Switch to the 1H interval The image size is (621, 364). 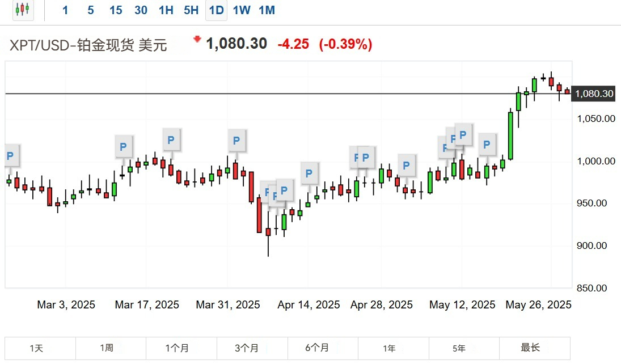(166, 10)
